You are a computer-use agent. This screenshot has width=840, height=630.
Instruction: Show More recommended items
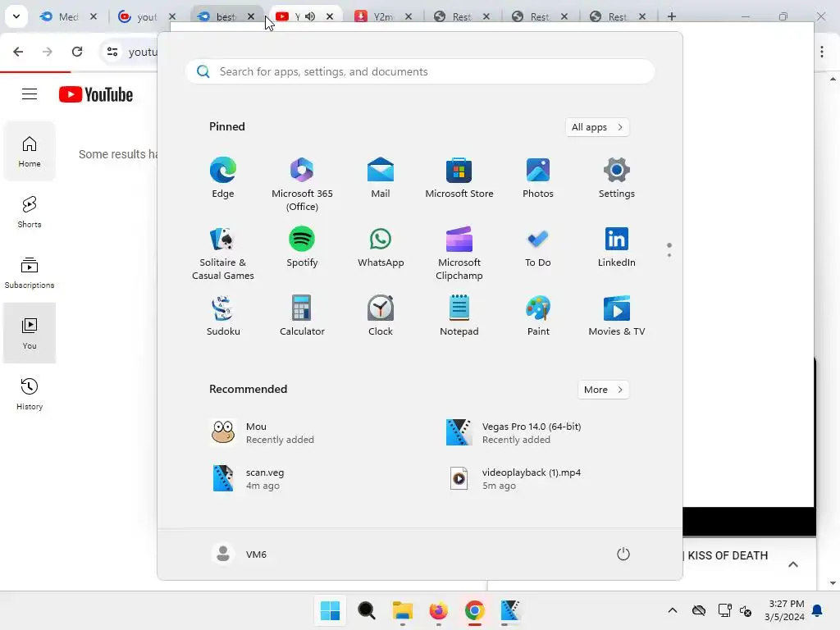point(603,390)
